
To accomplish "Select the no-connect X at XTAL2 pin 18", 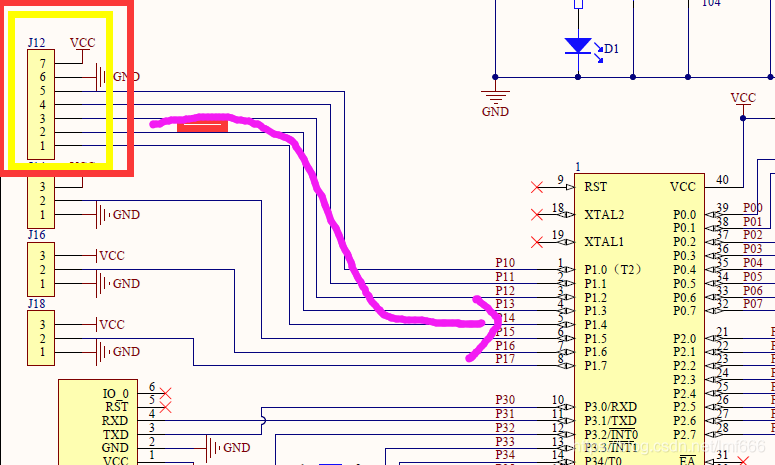I will [x=538, y=214].
